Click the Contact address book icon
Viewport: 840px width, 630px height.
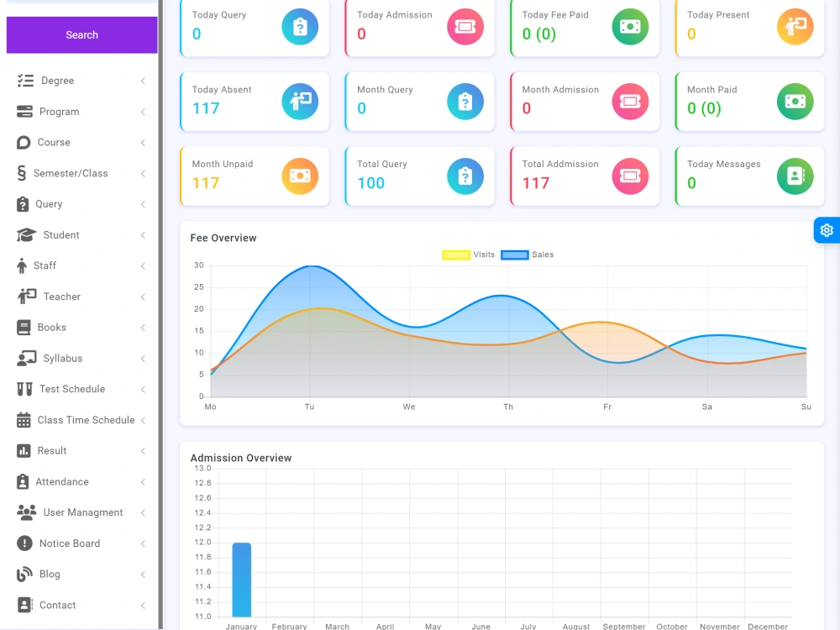pyautogui.click(x=24, y=605)
